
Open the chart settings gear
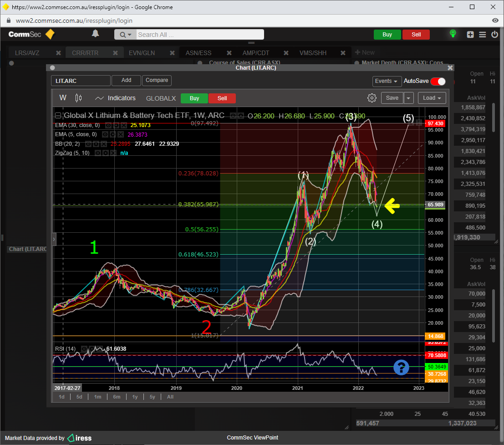[x=372, y=98]
